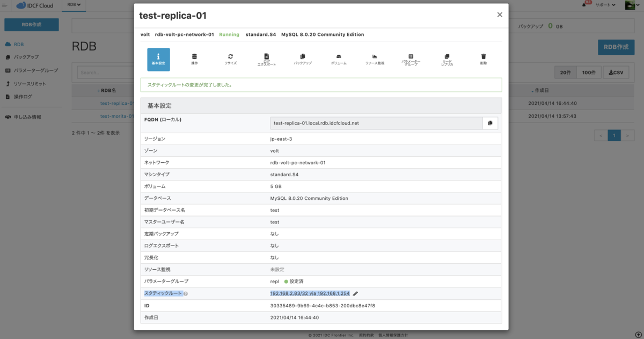Open the ログエクスポート (log export) icon
644x339 pixels.
[x=267, y=58]
